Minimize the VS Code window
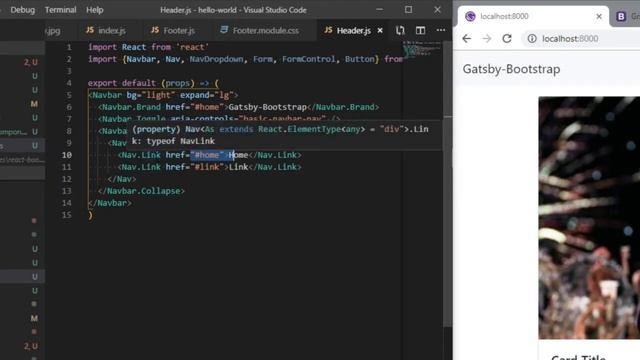Image resolution: width=640 pixels, height=360 pixels. click(380, 10)
